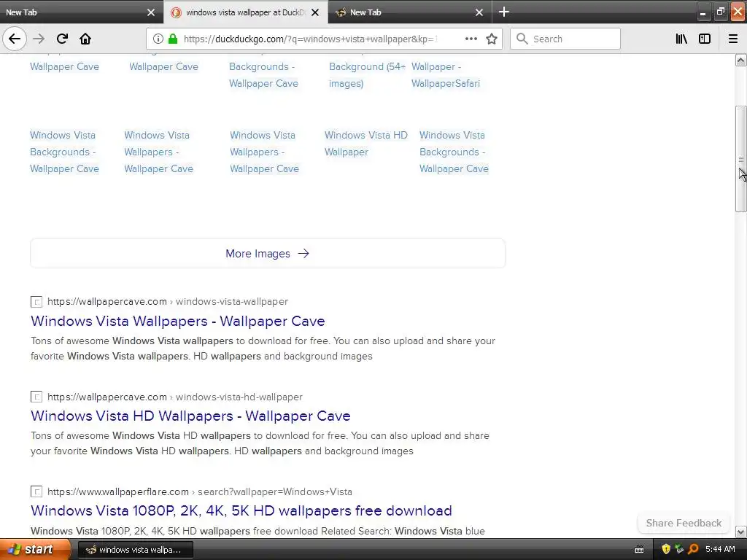
Task: Select the Firefox taskbar button
Action: [x=135, y=550]
